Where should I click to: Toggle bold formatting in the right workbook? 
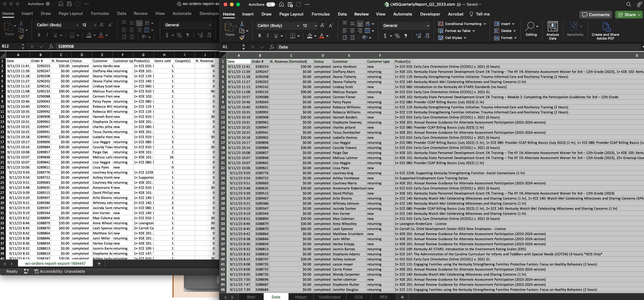coord(259,36)
